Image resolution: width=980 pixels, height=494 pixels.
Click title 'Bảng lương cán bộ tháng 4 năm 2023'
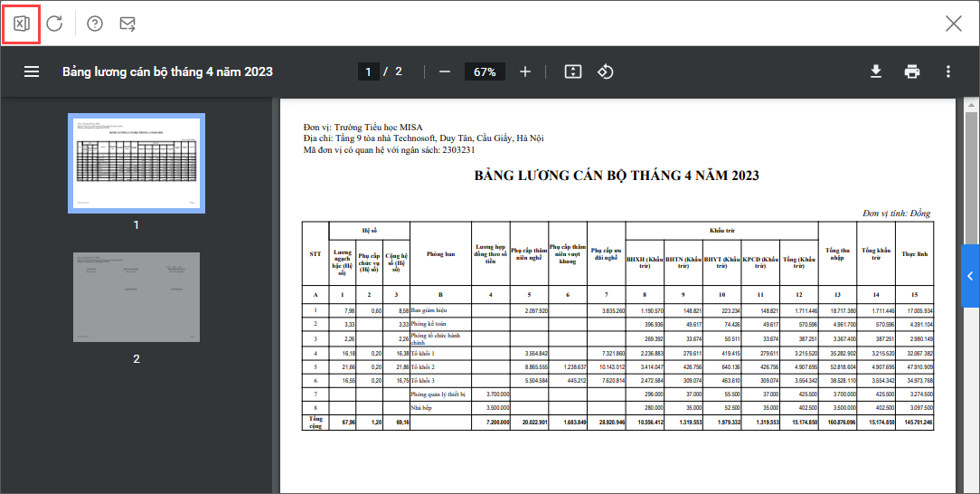pos(167,71)
